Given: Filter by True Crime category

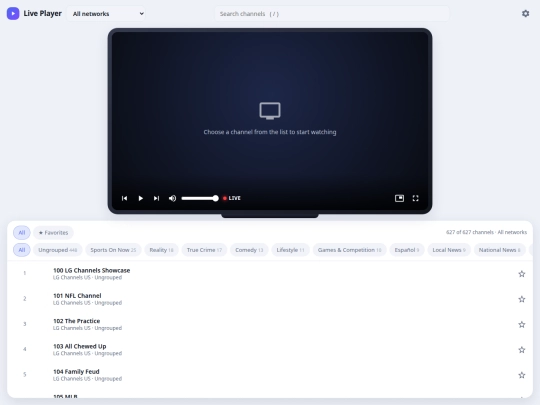Looking at the screenshot, I should pyautogui.click(x=204, y=250).
